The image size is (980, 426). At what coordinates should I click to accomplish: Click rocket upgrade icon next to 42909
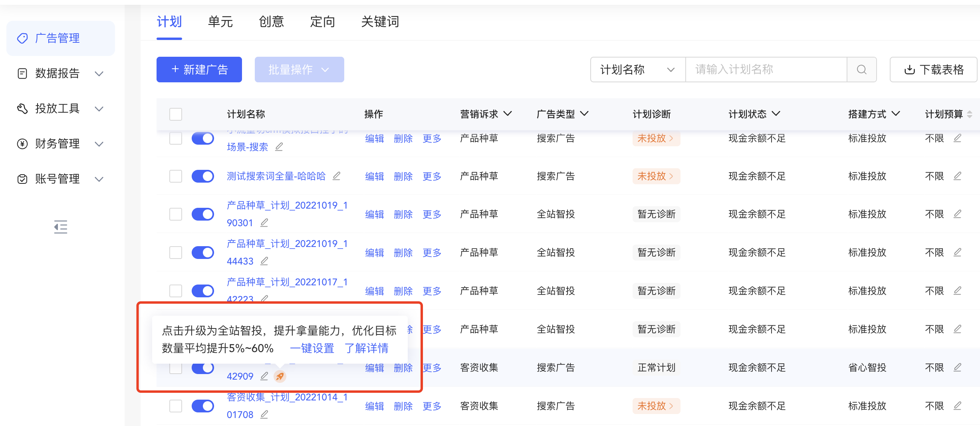click(x=280, y=376)
